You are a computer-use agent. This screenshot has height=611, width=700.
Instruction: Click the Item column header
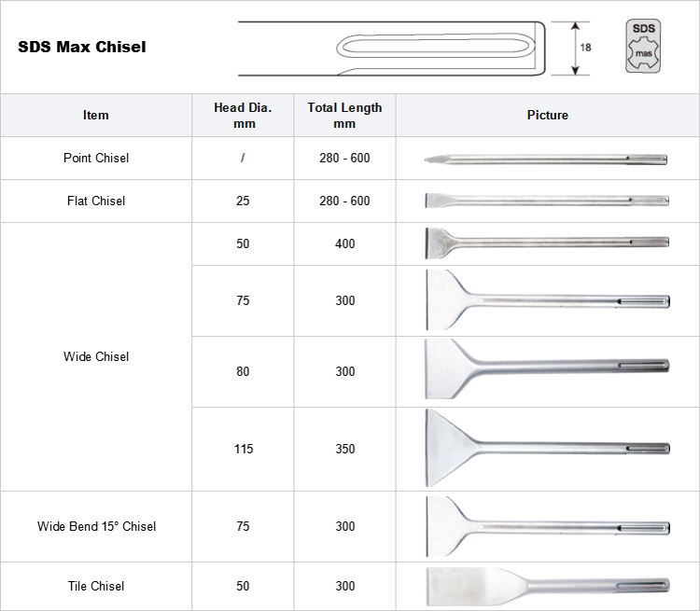pyautogui.click(x=96, y=116)
